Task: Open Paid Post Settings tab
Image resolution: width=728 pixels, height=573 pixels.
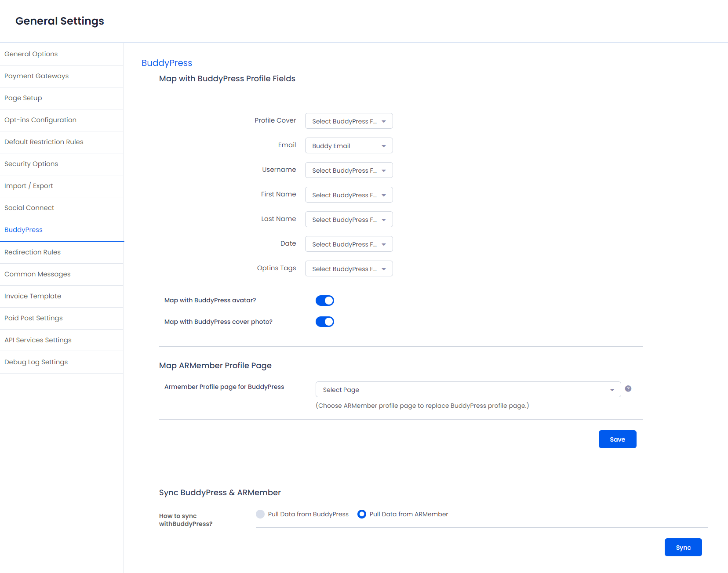Action: tap(62, 318)
